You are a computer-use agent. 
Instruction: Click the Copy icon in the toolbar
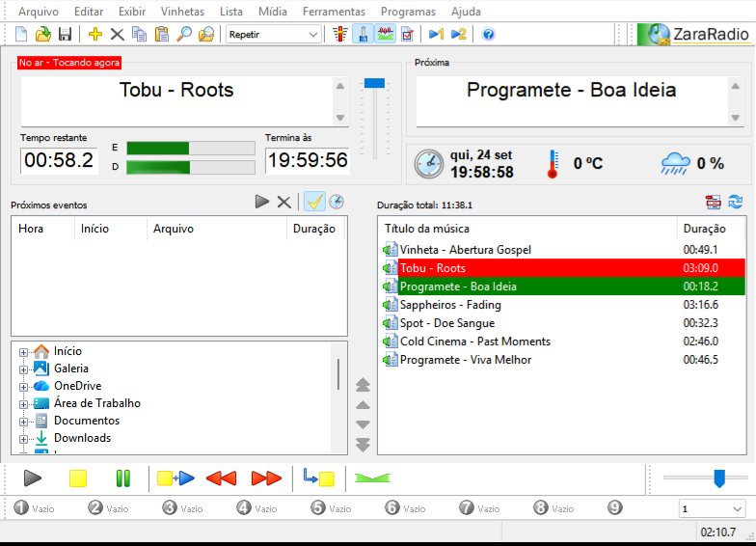click(139, 35)
